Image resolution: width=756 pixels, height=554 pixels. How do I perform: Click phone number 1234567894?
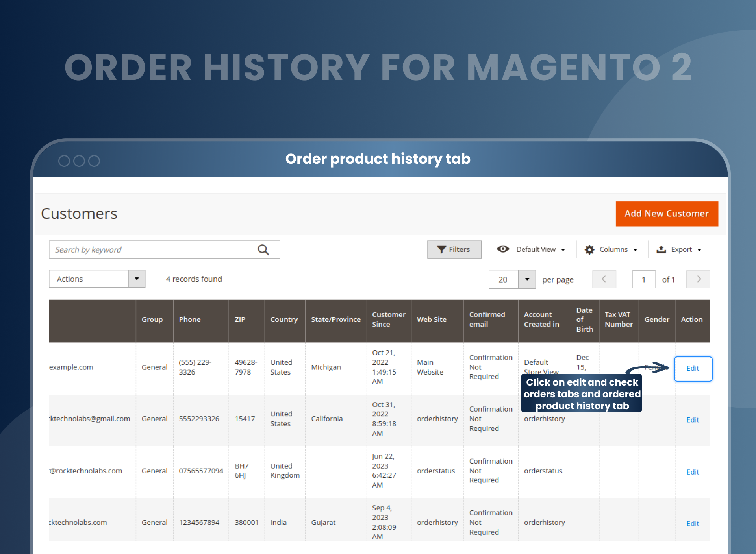tap(199, 522)
